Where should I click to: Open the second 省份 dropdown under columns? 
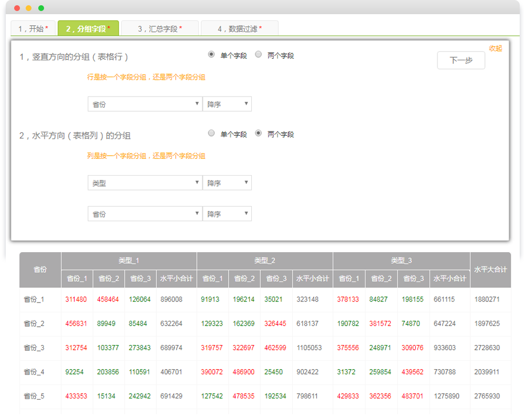pos(144,213)
